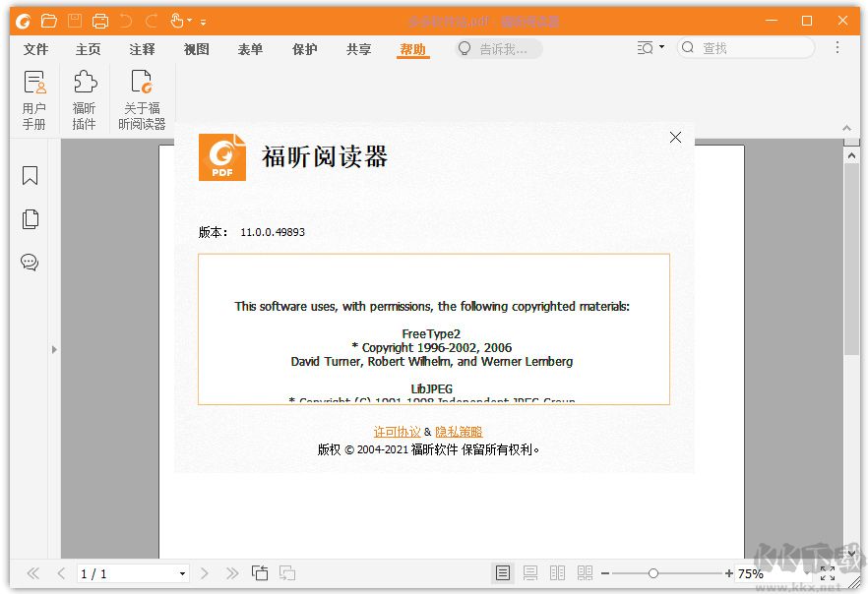Click the Foxit logo icon in title bar
Screen dimensions: 868x594
click(x=23, y=21)
